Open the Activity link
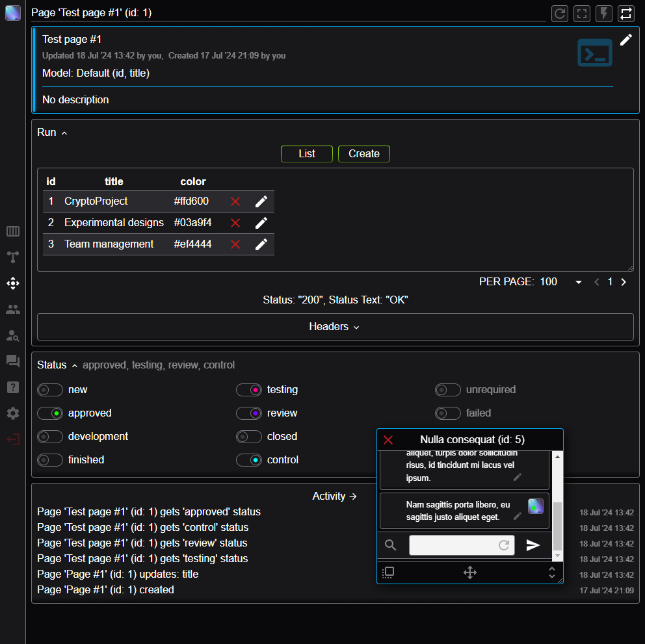The height and width of the screenshot is (644, 645). tap(335, 496)
